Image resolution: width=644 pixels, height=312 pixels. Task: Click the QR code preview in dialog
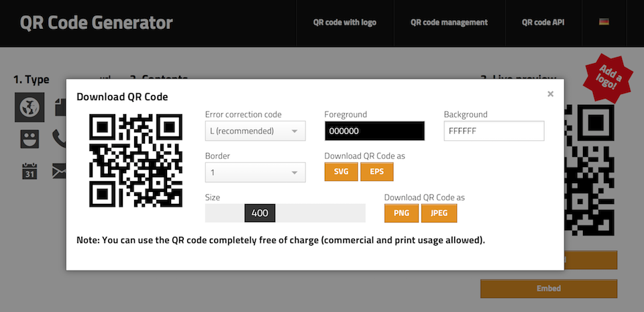tap(136, 160)
